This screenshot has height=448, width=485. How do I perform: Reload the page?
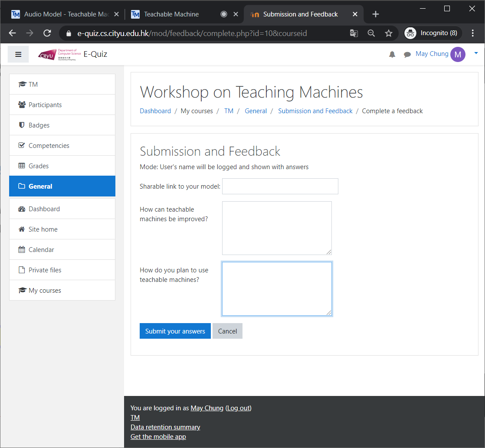pos(47,33)
